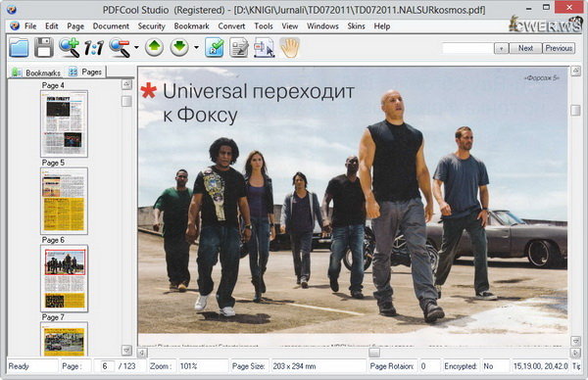
Task: Click the horizontal scroll left arrow
Action: pyautogui.click(x=142, y=353)
